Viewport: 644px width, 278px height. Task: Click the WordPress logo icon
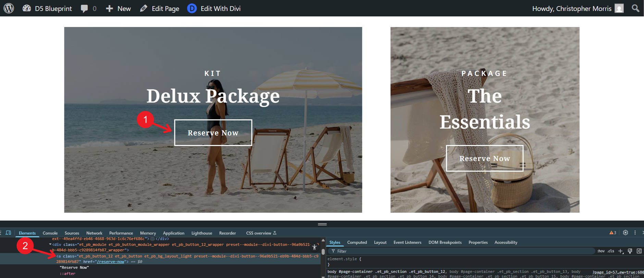[x=9, y=8]
